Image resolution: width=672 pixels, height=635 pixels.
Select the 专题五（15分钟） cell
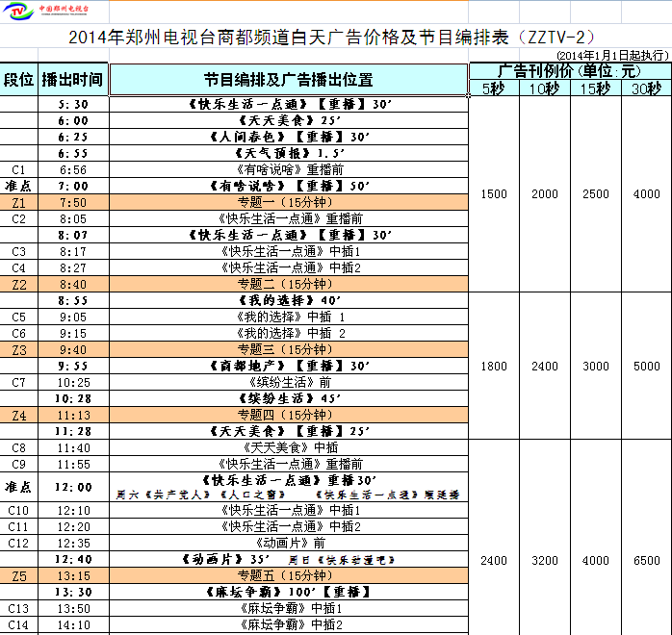tap(289, 576)
